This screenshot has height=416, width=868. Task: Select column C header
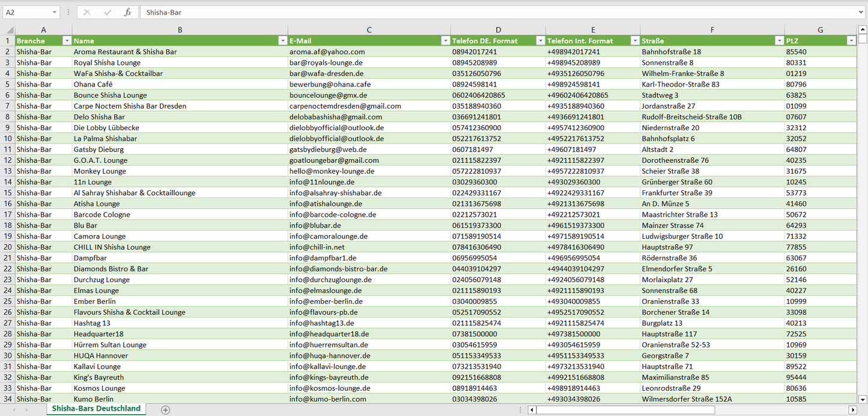pos(369,30)
